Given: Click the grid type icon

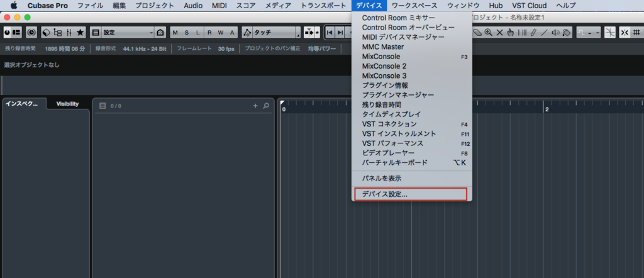Looking at the screenshot, I should (x=637, y=33).
